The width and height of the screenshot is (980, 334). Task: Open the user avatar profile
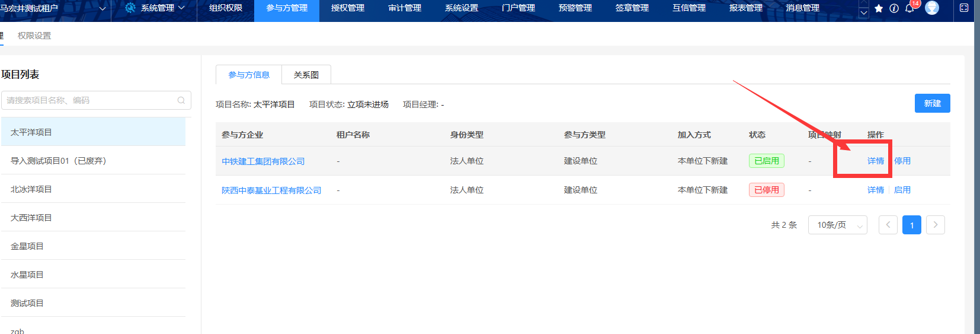932,8
